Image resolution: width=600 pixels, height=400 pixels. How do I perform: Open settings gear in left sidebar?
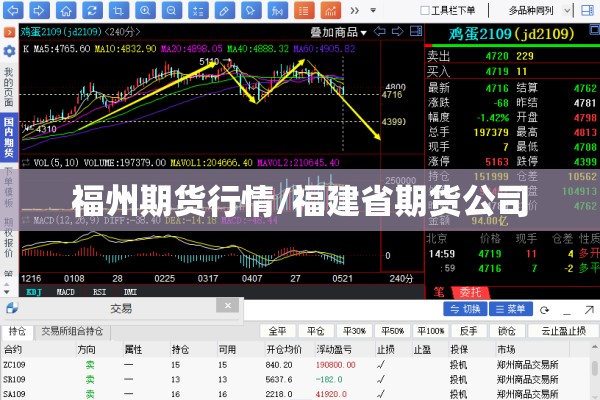pyautogui.click(x=9, y=51)
